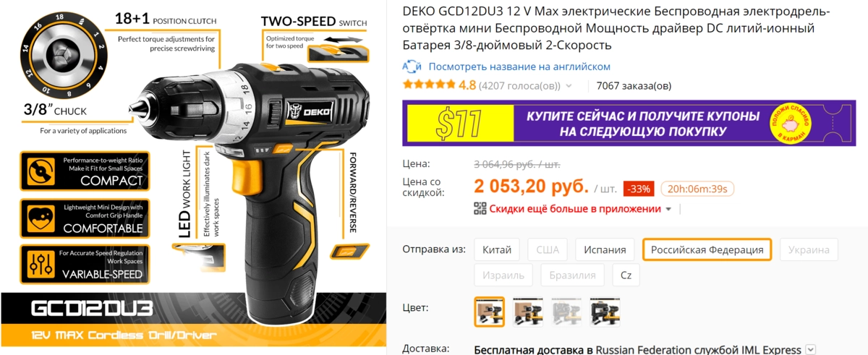Click the COMPACT feature icon on product image

[40, 171]
